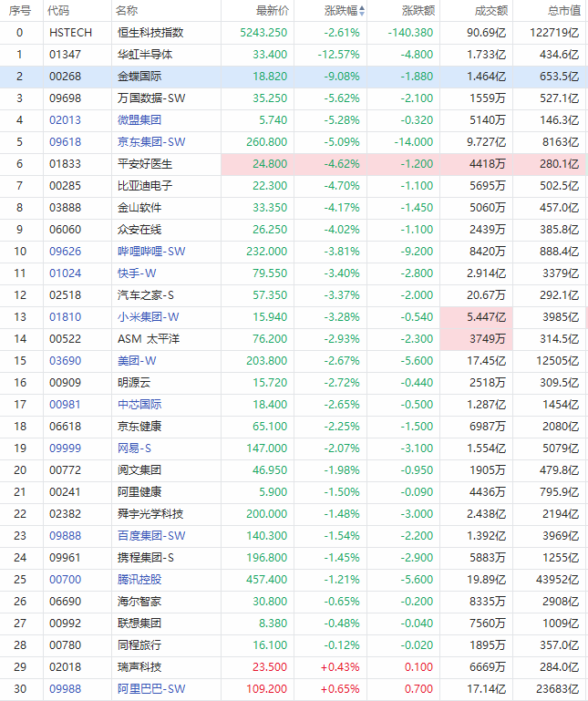Open stock code link 03690

click(65, 361)
